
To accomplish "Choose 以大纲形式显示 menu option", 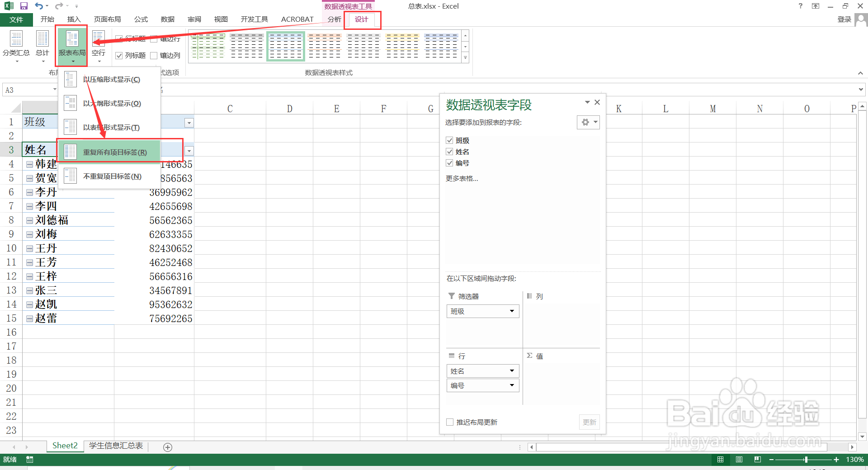I will pyautogui.click(x=109, y=104).
